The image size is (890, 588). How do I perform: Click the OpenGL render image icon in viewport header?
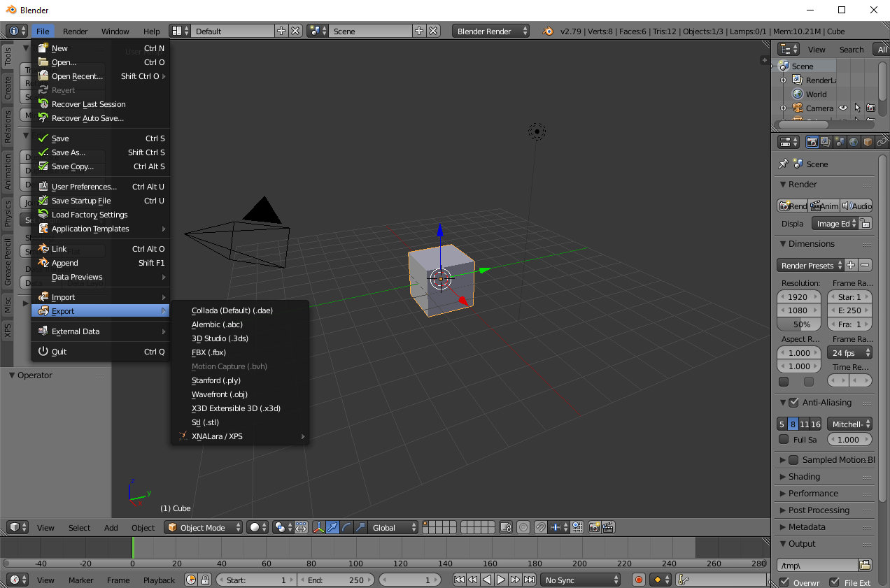[x=594, y=527]
